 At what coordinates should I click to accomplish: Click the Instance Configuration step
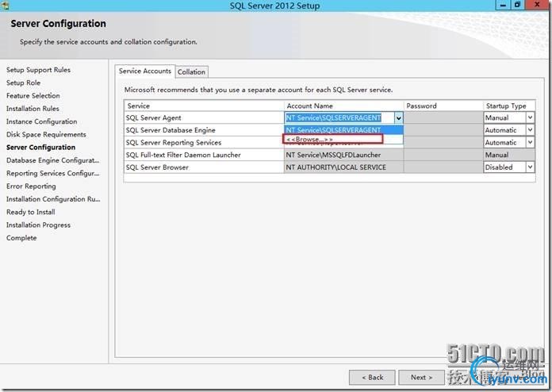(x=41, y=121)
